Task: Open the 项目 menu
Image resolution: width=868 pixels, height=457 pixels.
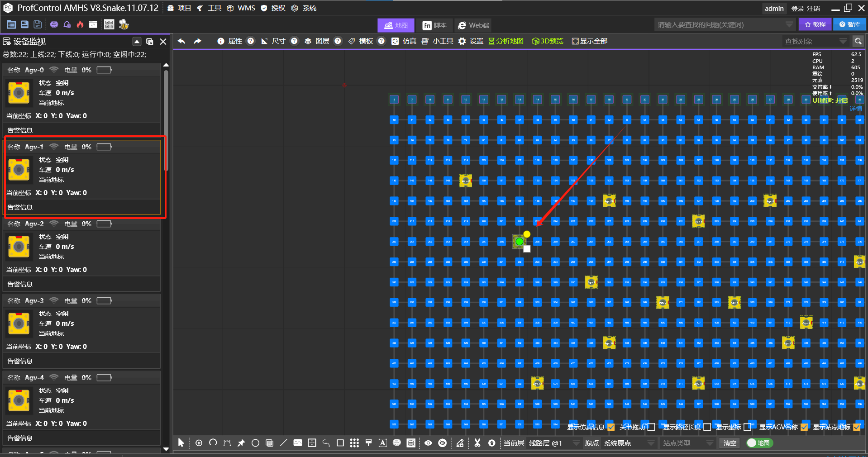Action: point(180,8)
